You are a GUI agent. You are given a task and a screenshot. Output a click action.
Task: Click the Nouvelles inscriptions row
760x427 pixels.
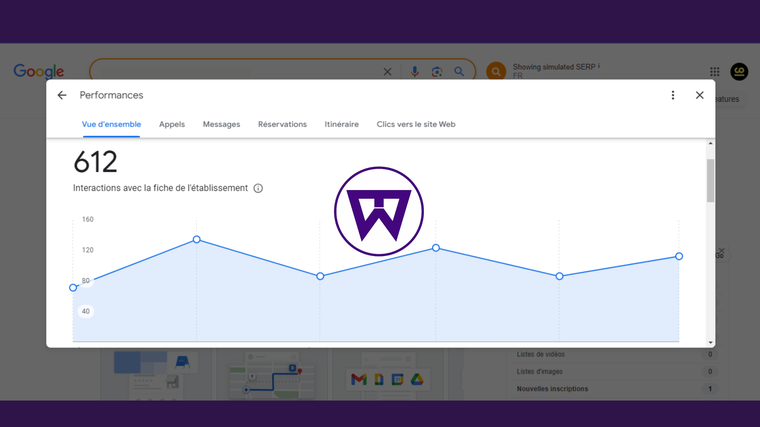(x=617, y=389)
